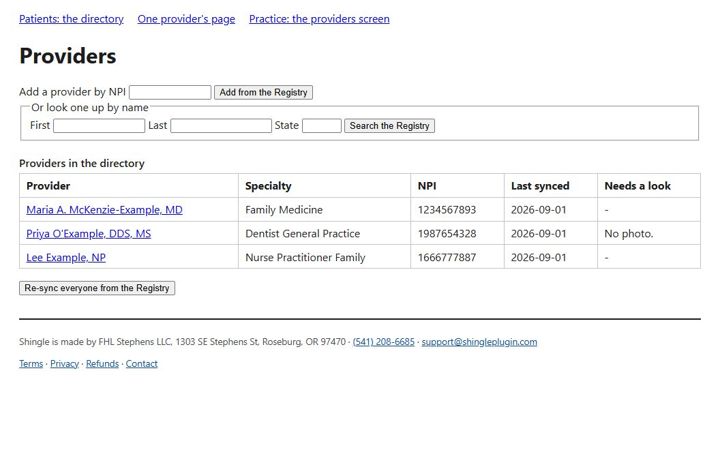Select the 'Provider' column header

tap(129, 186)
